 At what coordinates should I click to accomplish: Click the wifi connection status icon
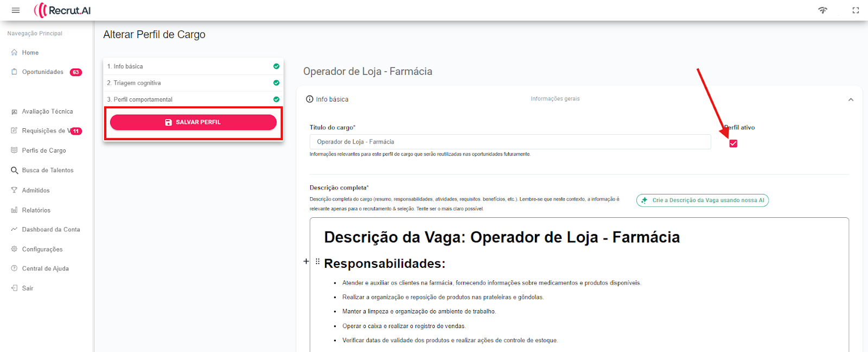click(822, 10)
